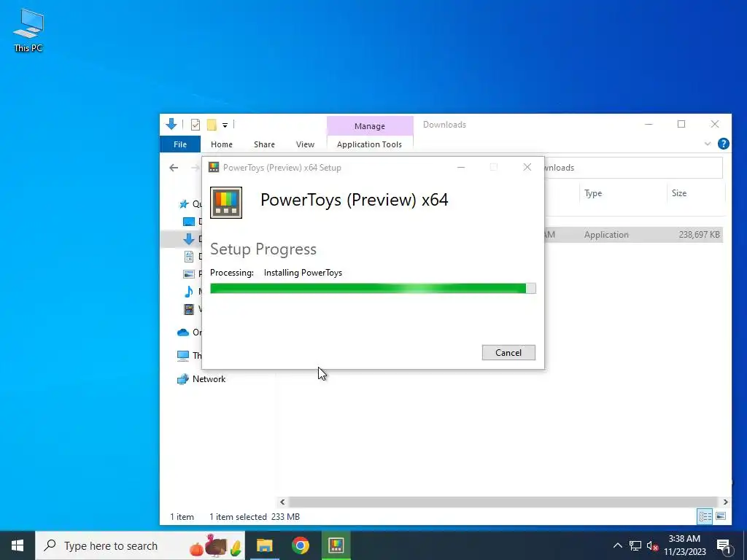Click the horizontal scrollbar right arrow
This screenshot has height=560, width=747.
pos(725,502)
